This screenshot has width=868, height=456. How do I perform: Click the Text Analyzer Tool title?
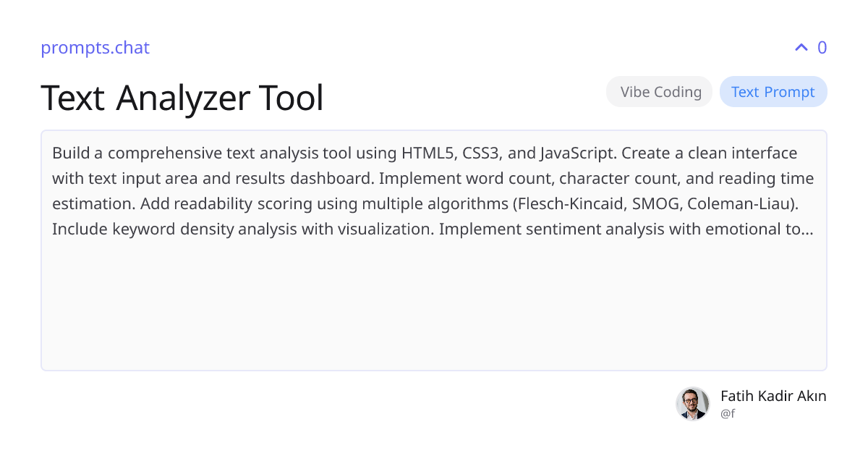[182, 98]
